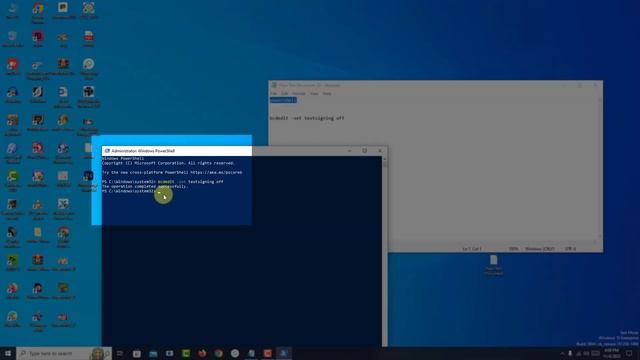Click the "Type here to search" box
The width and height of the screenshot is (640, 360).
(64, 353)
